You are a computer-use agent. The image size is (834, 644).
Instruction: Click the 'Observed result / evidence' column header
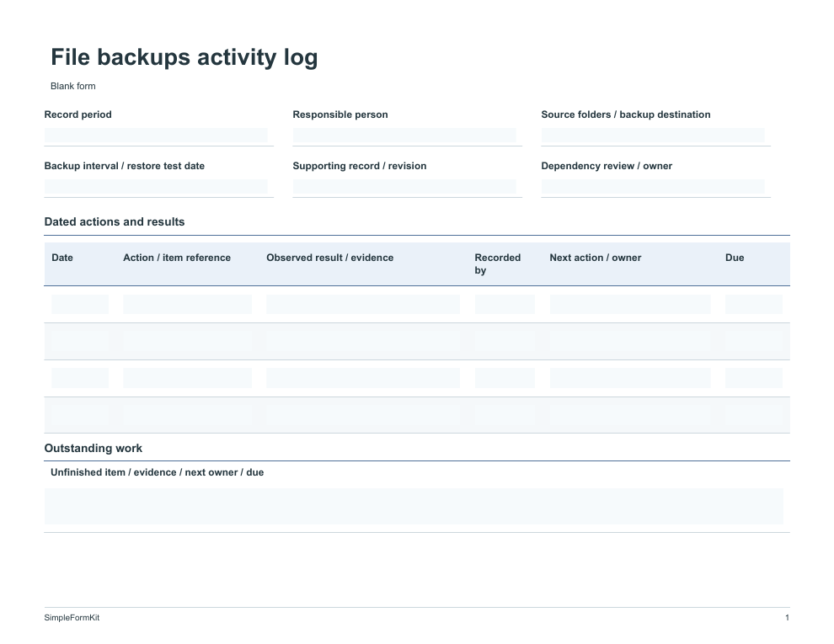329,258
